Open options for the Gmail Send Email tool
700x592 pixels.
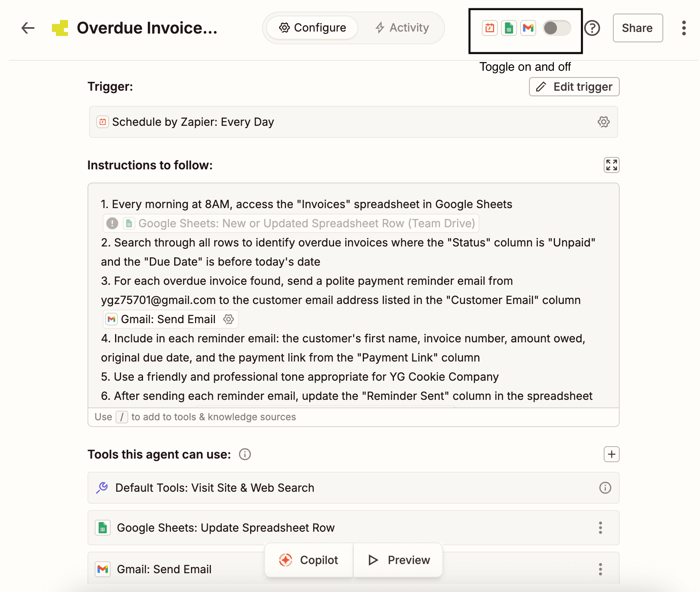click(x=600, y=569)
